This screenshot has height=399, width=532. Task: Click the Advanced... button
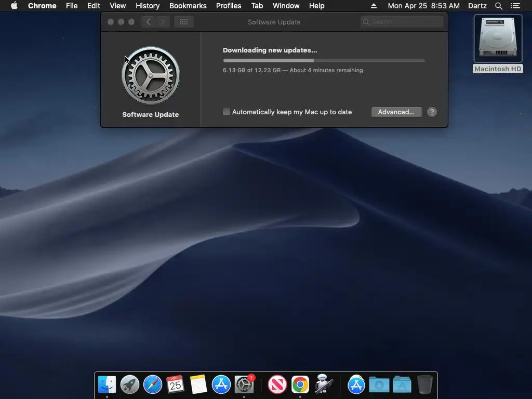396,112
